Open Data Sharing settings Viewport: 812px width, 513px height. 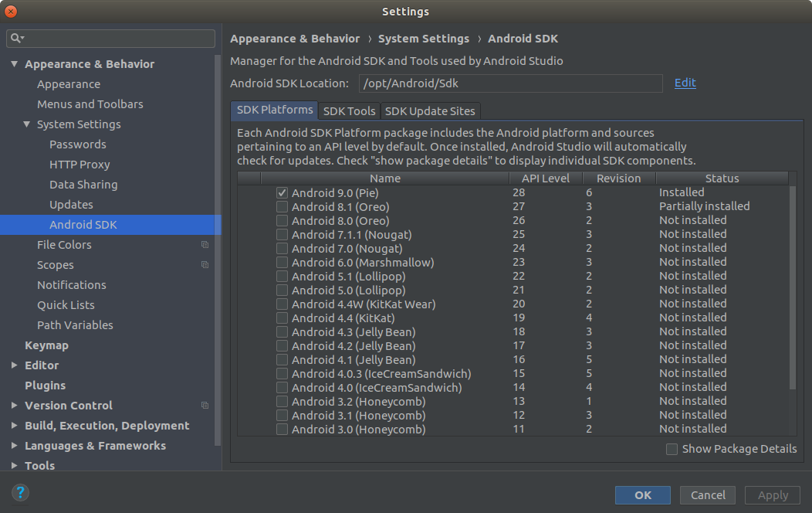point(83,185)
